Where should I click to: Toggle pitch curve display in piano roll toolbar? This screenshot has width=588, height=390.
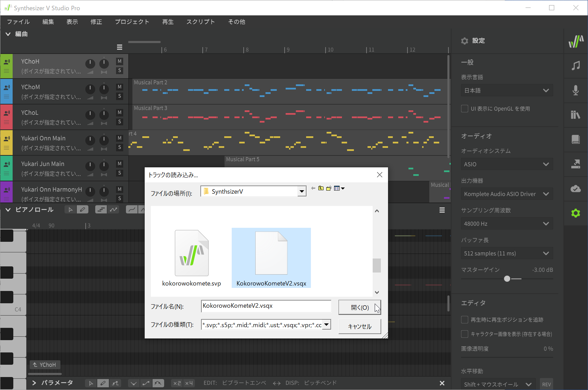113,210
